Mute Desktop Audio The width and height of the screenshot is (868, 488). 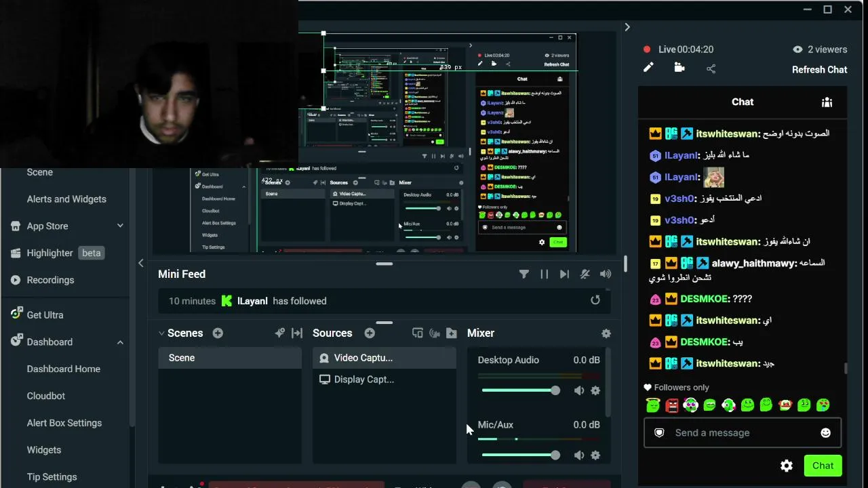[579, 390]
